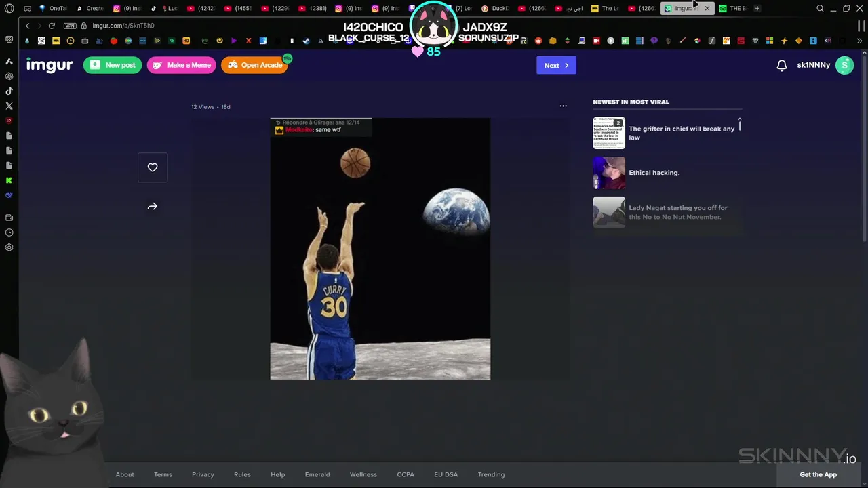Open the sidebar history clock icon
The image size is (868, 488).
[x=9, y=232]
